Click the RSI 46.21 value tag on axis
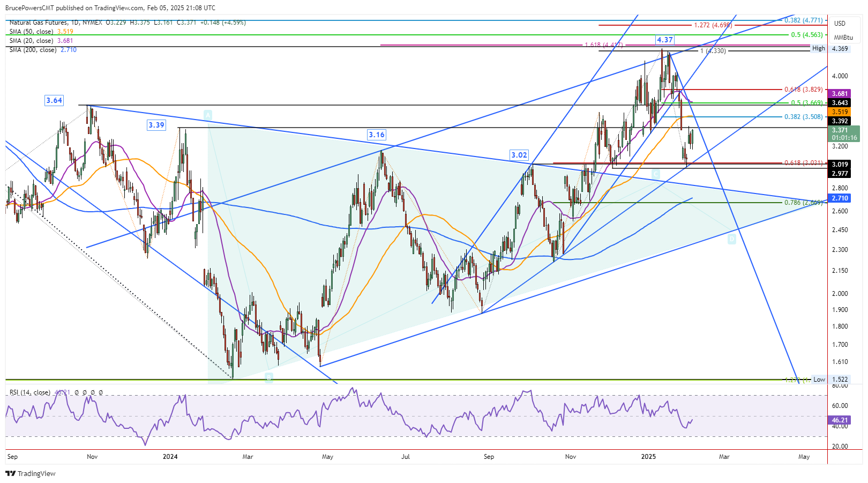This screenshot has width=868, height=483. [x=839, y=420]
